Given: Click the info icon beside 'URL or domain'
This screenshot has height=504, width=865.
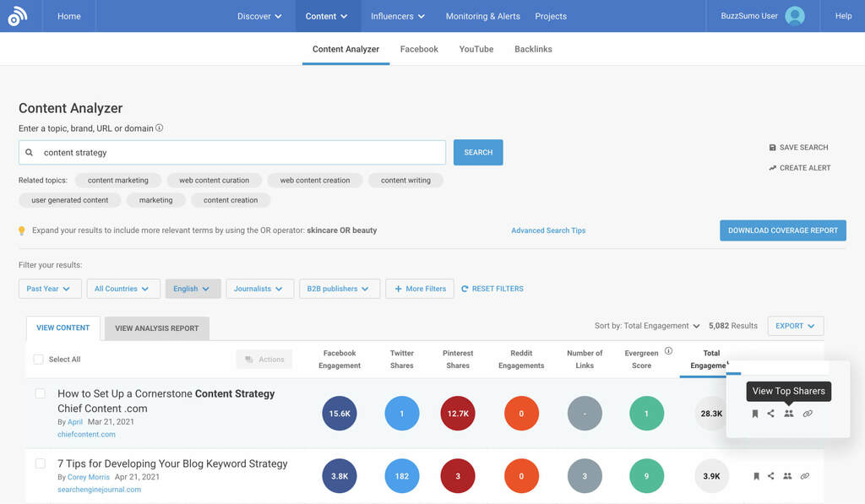Looking at the screenshot, I should pyautogui.click(x=160, y=128).
